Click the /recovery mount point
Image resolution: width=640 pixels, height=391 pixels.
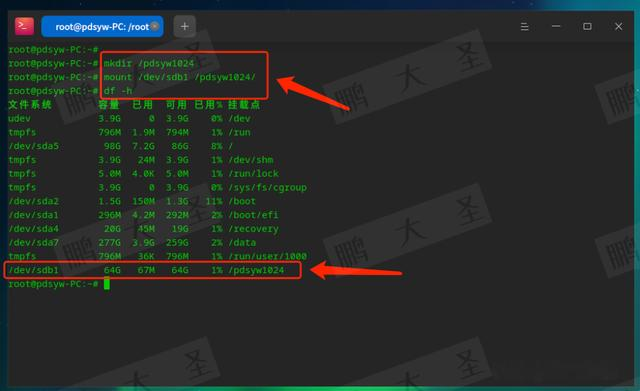tap(253, 229)
